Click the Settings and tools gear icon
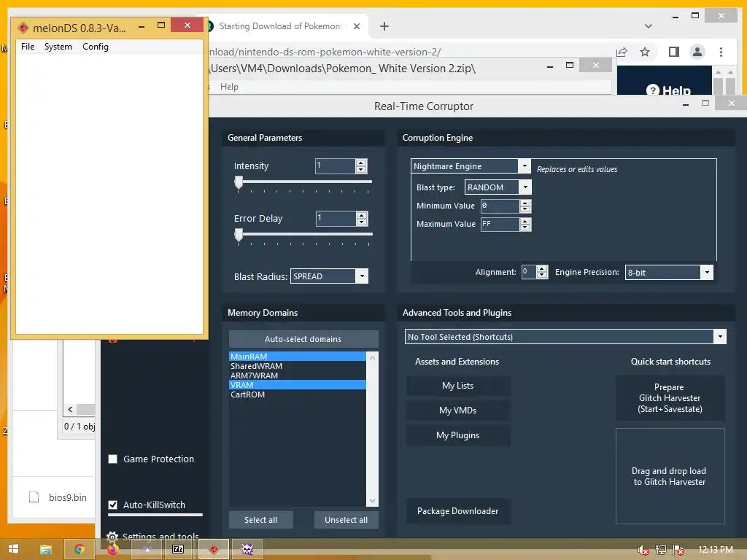This screenshot has height=560, width=747. tap(112, 537)
